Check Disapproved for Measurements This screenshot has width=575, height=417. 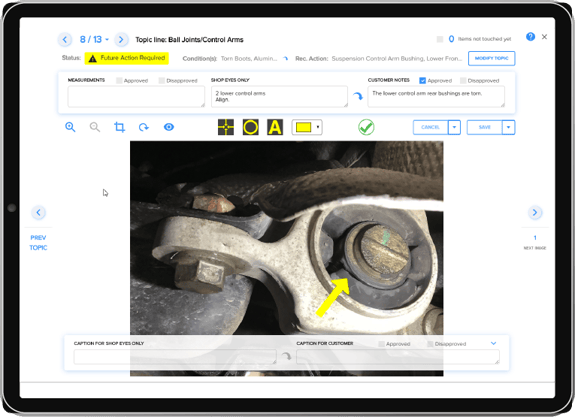tap(161, 80)
